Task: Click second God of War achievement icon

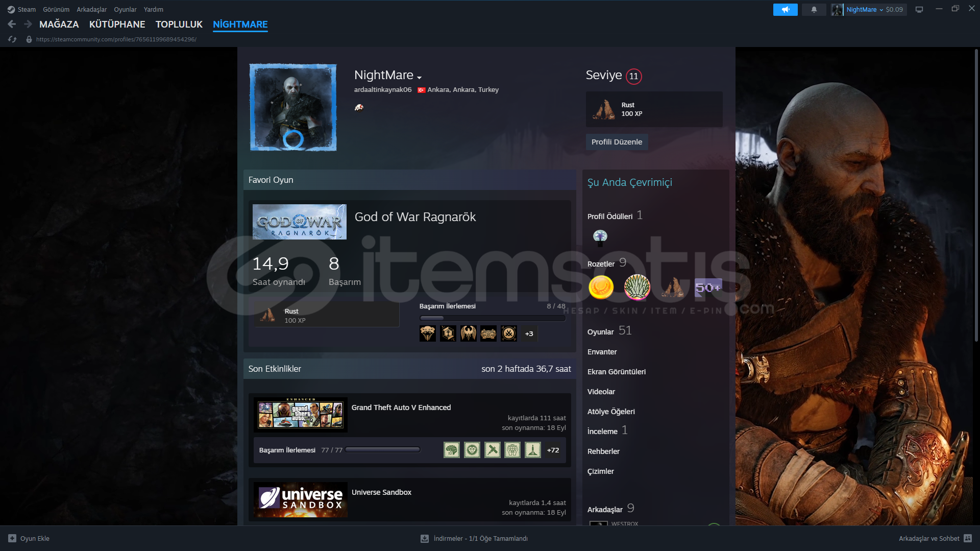Action: [448, 333]
